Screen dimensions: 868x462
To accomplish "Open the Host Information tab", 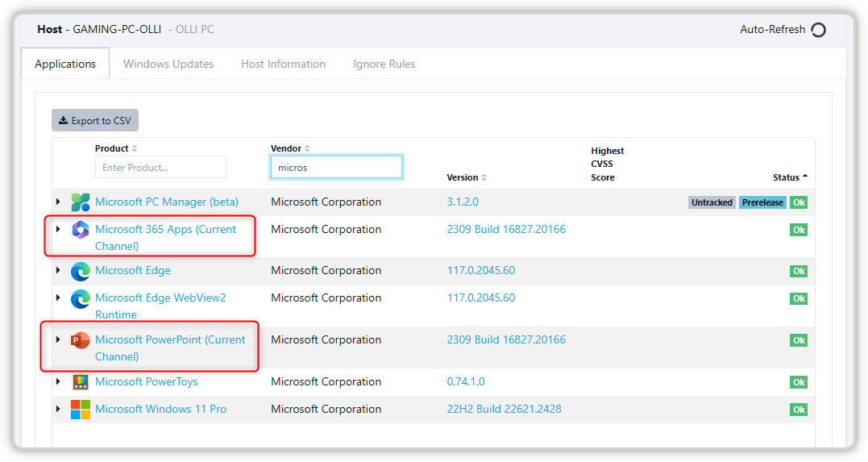I will (x=284, y=64).
